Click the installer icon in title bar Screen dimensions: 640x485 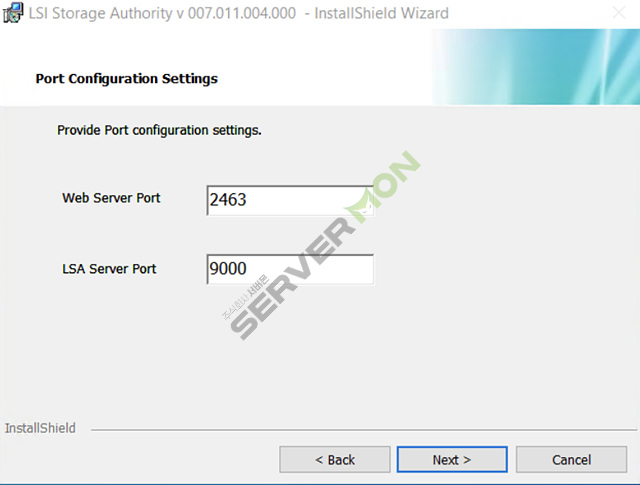(x=13, y=13)
